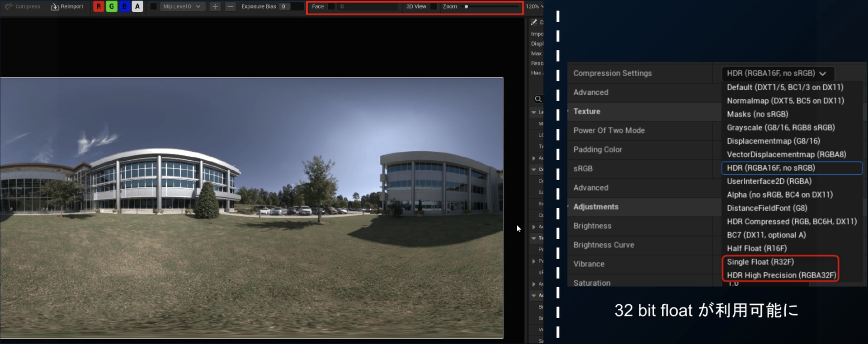
Task: Toggle the red R channel button
Action: [x=99, y=6]
